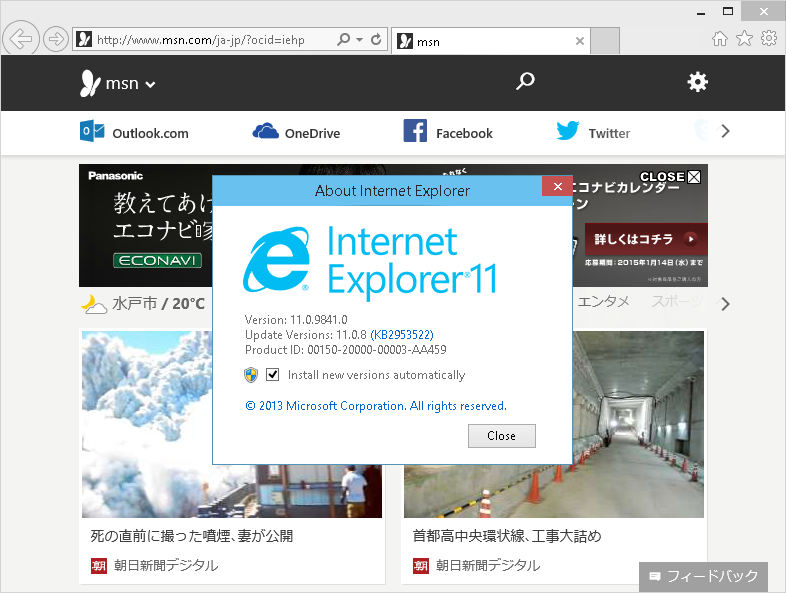
Task: Click the ECONAVI logo in the ad
Action: pyautogui.click(x=157, y=261)
